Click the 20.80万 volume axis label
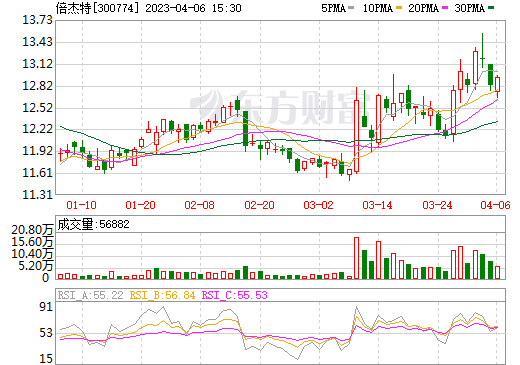Image resolution: width=520 pixels, height=365 pixels. pyautogui.click(x=32, y=230)
